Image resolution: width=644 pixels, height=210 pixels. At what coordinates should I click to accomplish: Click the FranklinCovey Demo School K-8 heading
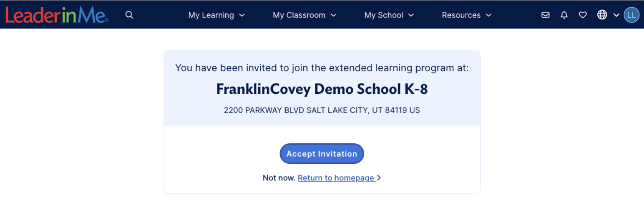click(x=322, y=89)
